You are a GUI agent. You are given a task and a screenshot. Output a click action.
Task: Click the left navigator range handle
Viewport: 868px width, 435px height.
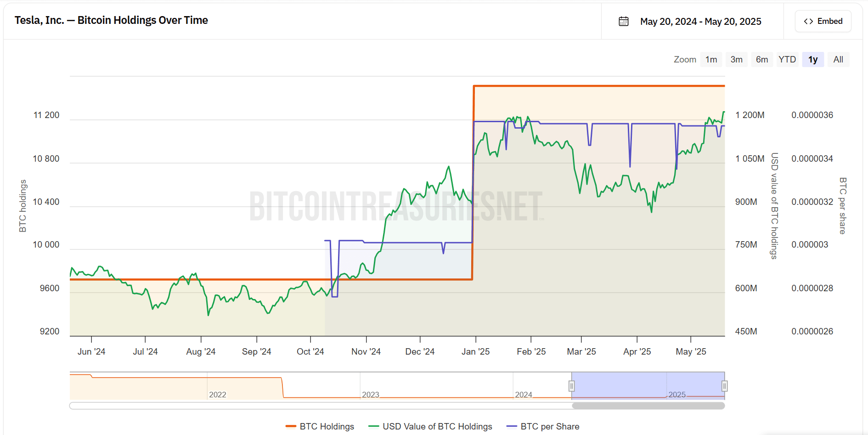tap(572, 386)
